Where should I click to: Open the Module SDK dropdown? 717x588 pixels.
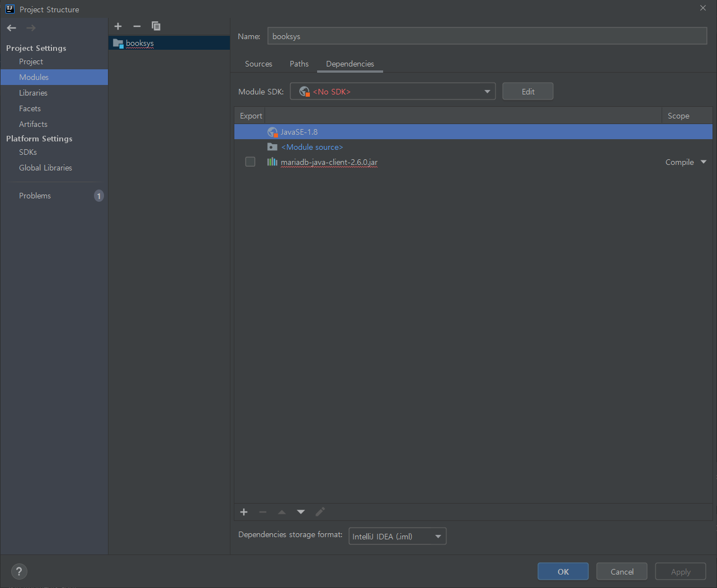coord(393,92)
